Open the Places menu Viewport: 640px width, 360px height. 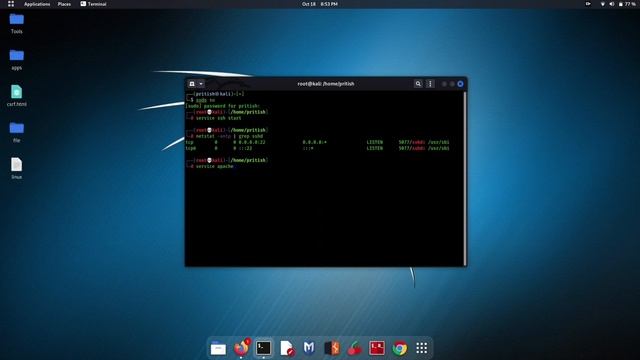tap(64, 4)
